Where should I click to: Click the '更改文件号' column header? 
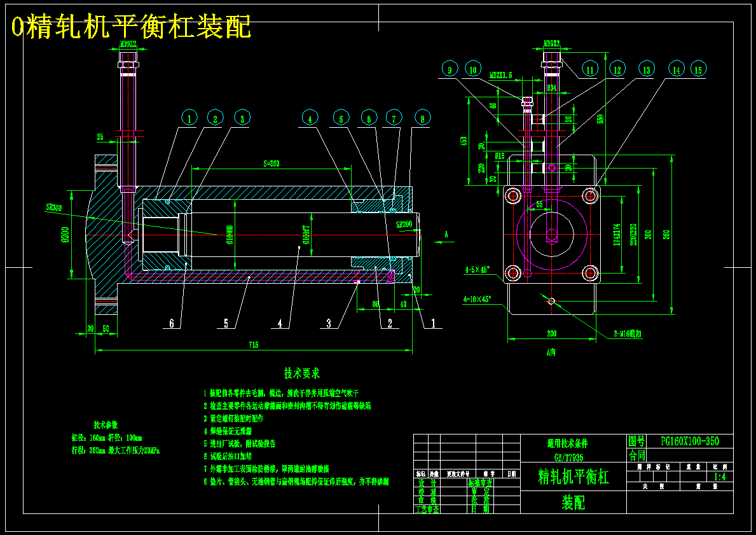click(458, 474)
